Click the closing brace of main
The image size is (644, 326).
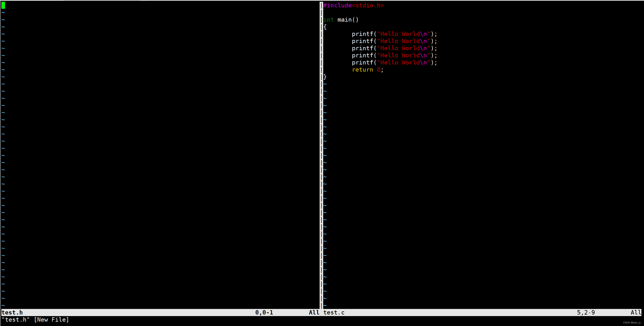tap(325, 77)
